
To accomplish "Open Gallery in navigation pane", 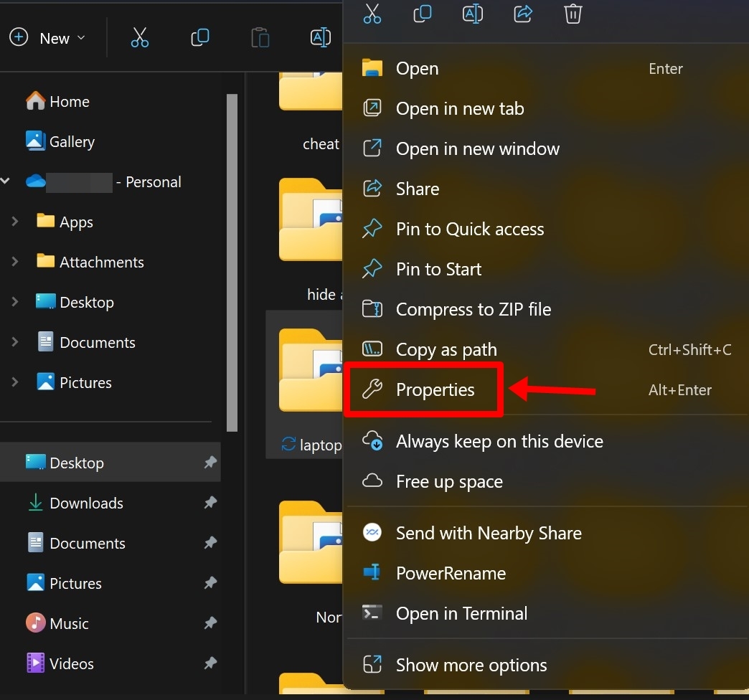I will pyautogui.click(x=60, y=141).
